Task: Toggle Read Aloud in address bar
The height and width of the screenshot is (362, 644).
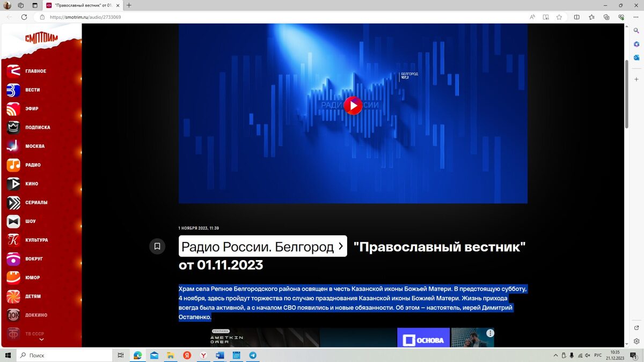Action: coord(532,17)
